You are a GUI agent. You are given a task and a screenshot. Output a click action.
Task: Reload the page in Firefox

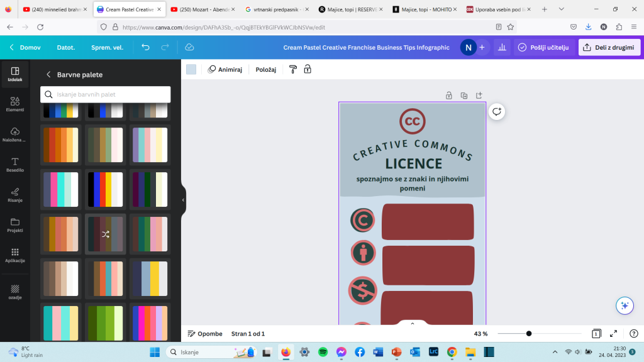coord(40,27)
